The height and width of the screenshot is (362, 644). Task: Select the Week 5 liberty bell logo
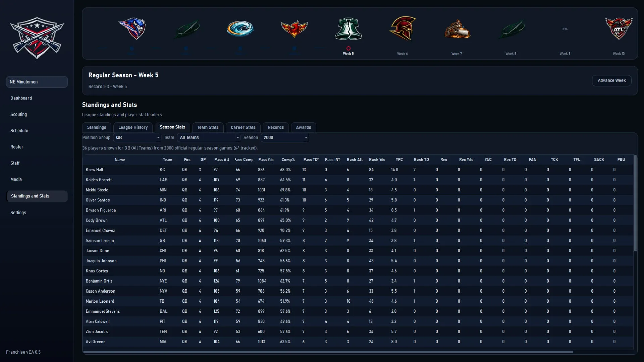click(x=348, y=29)
